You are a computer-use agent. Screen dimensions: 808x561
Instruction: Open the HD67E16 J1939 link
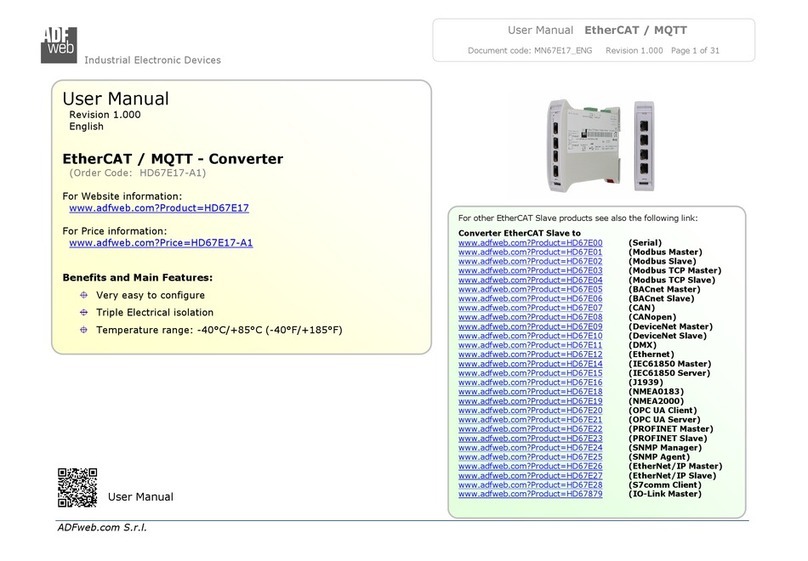(x=530, y=382)
